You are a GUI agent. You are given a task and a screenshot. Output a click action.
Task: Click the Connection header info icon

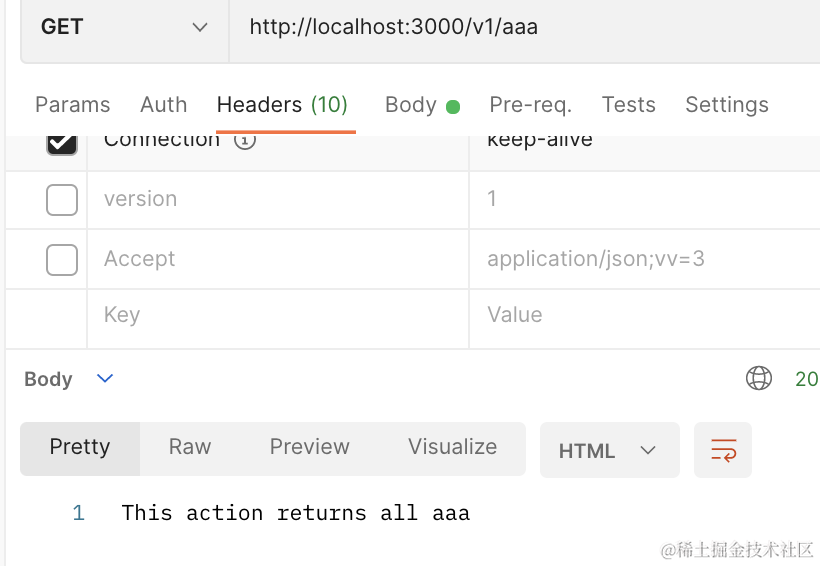(x=245, y=140)
